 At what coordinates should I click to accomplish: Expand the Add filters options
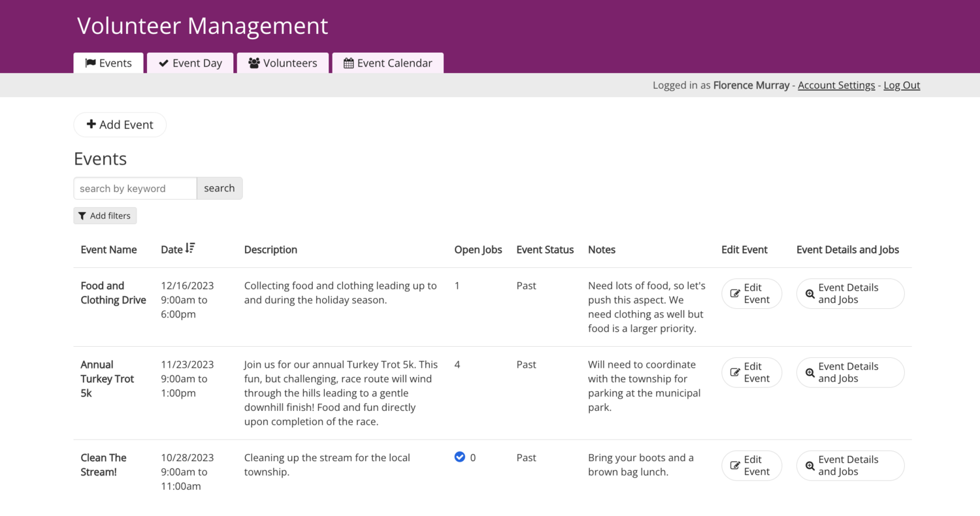105,216
